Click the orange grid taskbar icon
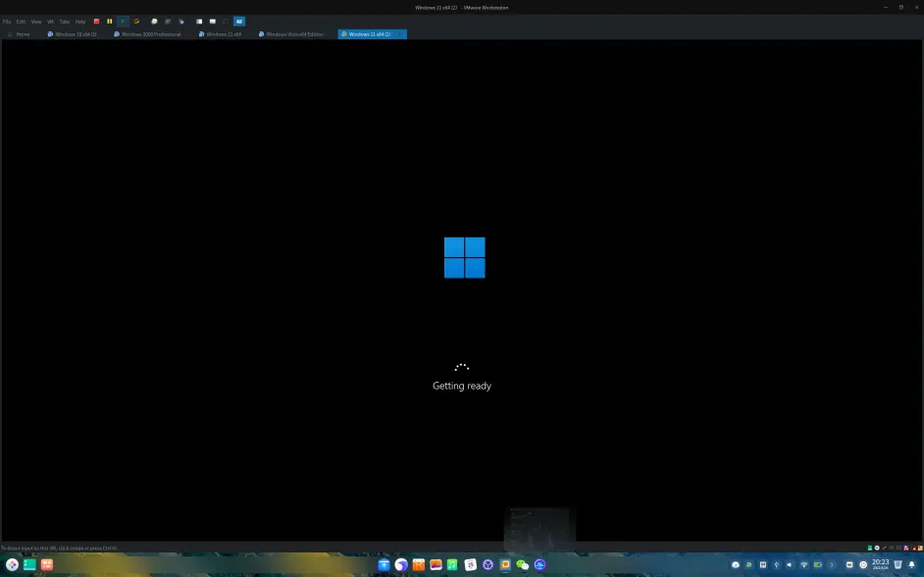The width and height of the screenshot is (924, 577). [x=47, y=564]
